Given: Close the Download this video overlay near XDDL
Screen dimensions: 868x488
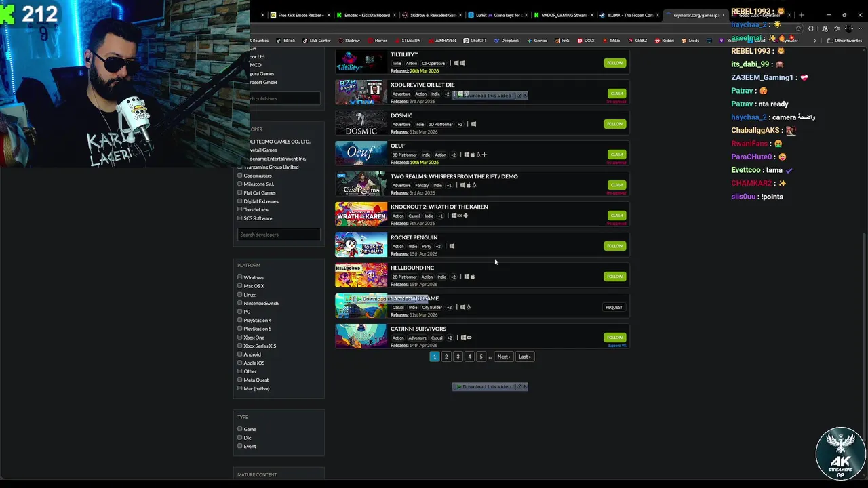Looking at the screenshot, I should 525,96.
